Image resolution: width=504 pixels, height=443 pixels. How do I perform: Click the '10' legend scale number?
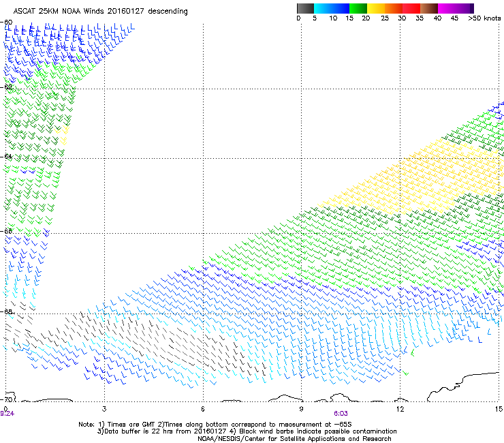333,18
